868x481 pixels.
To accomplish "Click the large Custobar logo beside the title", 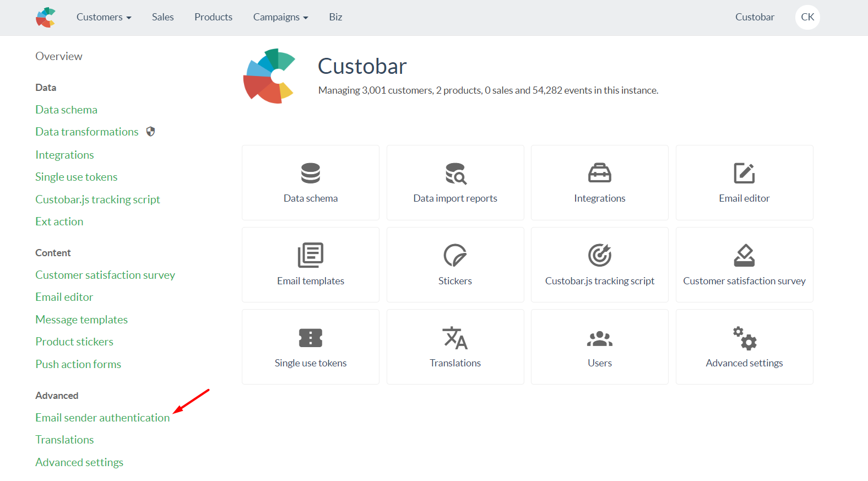I will tap(270, 76).
